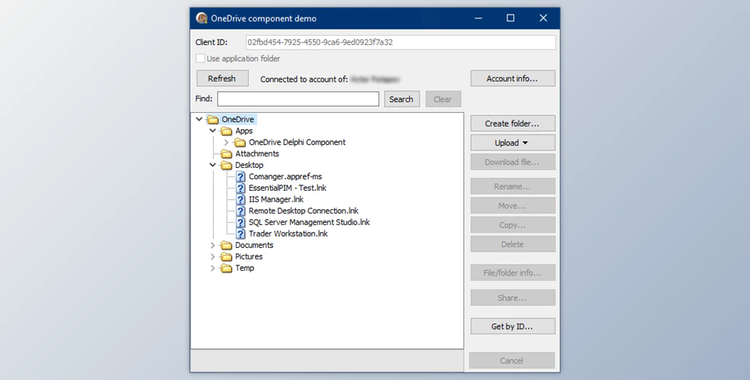Click the Delete button
The height and width of the screenshot is (380, 750).
(513, 244)
